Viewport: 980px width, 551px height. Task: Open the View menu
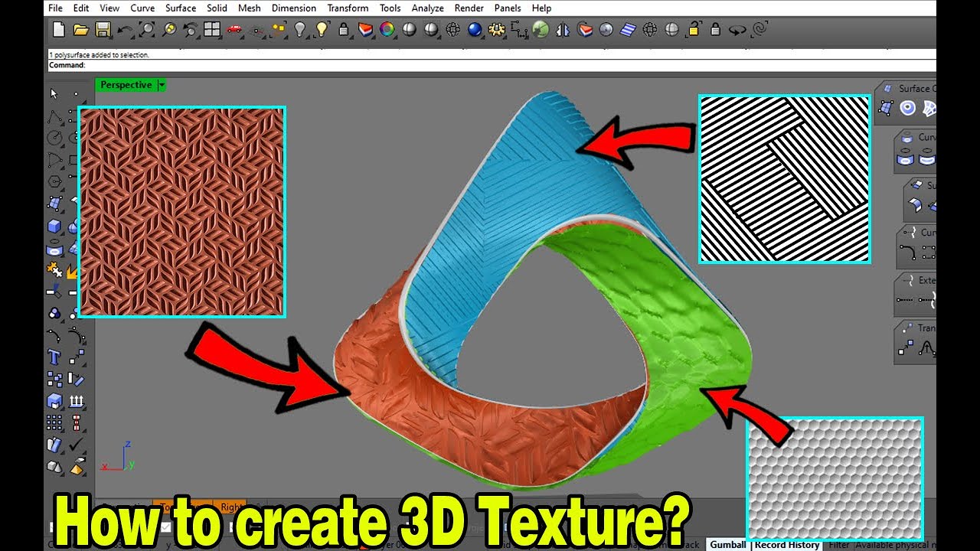(109, 8)
